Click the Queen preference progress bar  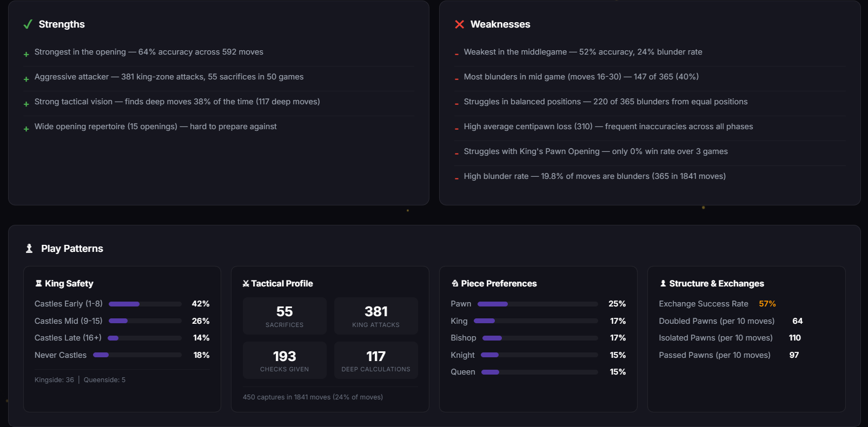coord(539,372)
